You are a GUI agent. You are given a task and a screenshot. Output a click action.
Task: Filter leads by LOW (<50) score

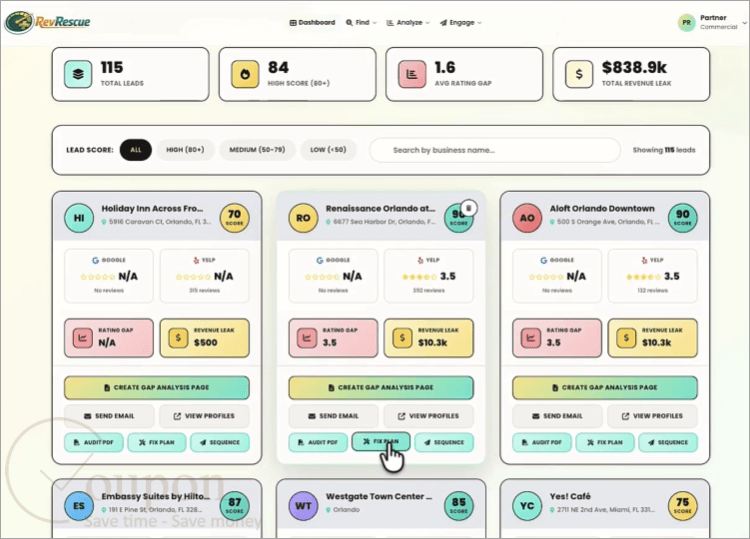(328, 150)
